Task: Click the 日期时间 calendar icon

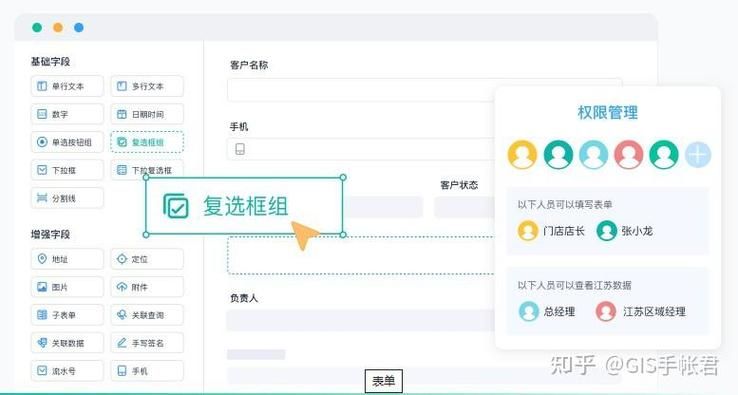Action: pos(122,114)
